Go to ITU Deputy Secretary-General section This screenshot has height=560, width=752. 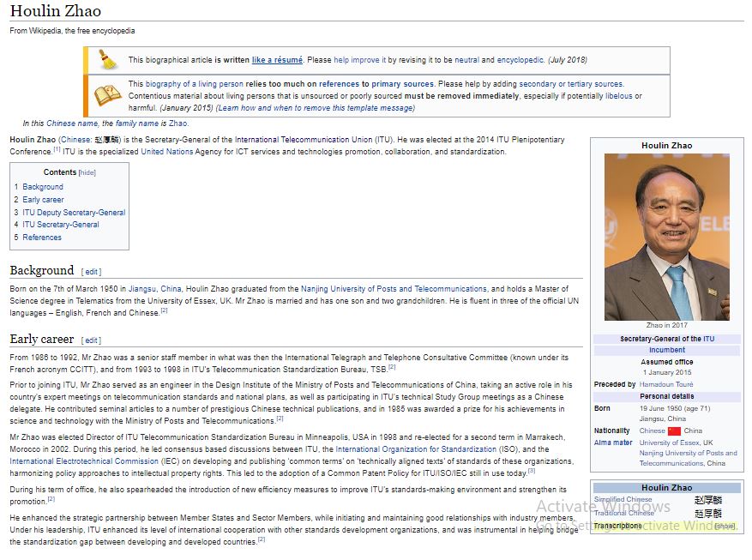click(74, 213)
